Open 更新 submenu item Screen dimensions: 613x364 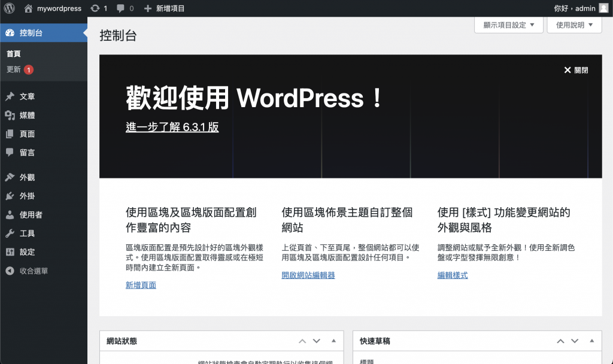coord(14,69)
